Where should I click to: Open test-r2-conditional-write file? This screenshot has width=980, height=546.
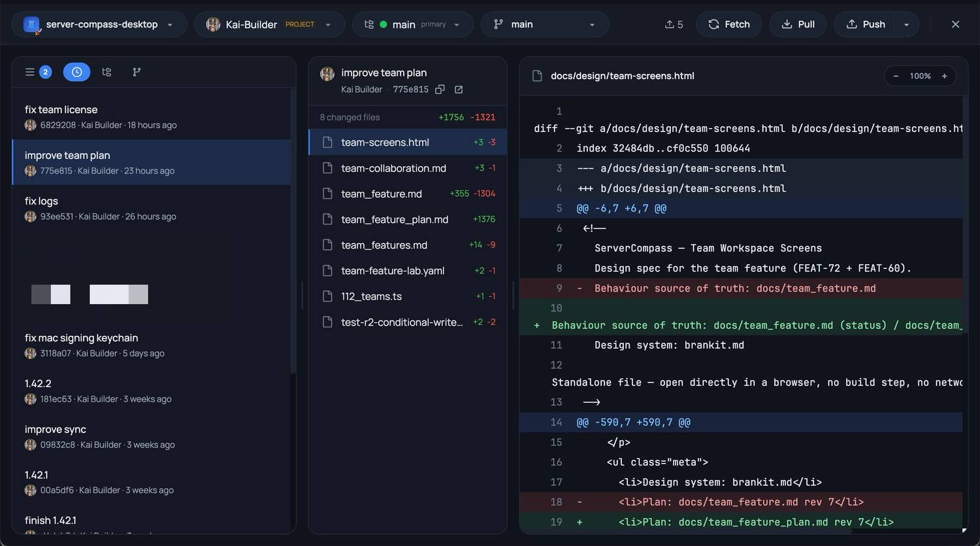[408, 322]
